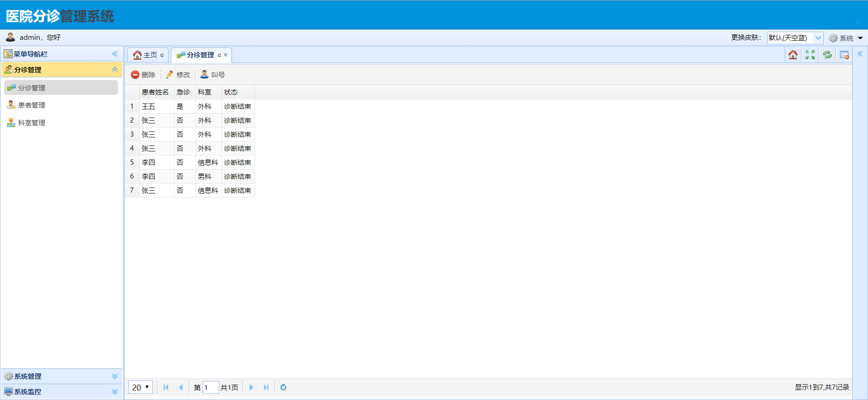Expand the 系统监控 accordion section
The width and height of the screenshot is (868, 400).
[115, 391]
